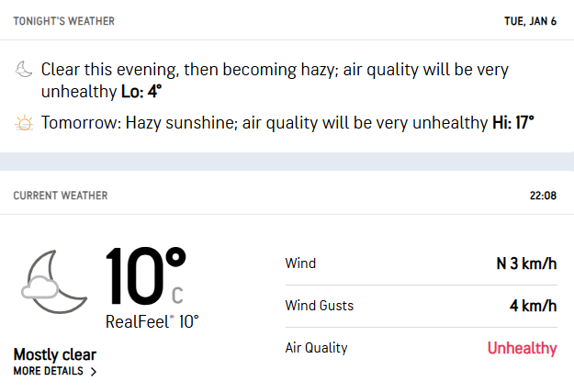Click the Mostly clear condition label

(x=55, y=354)
